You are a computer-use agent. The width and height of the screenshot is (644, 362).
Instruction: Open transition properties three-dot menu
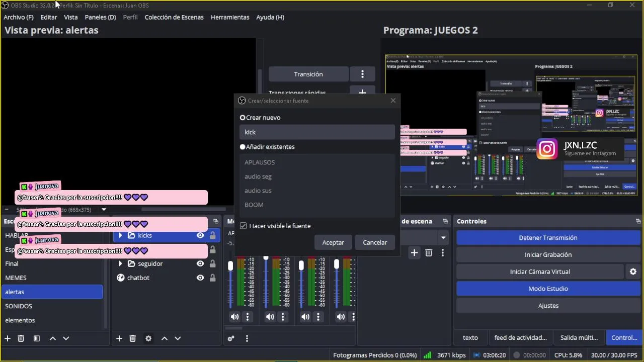443,253
